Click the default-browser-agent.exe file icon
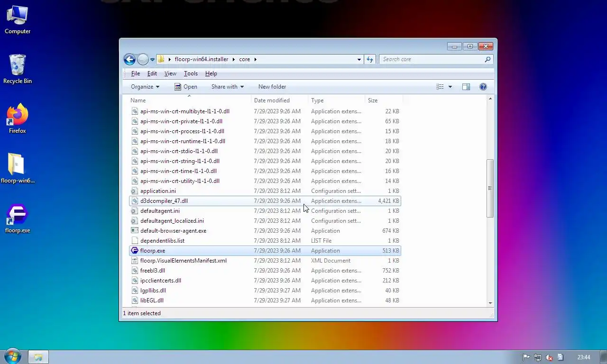Viewport: 607px width, 364px height. (135, 231)
